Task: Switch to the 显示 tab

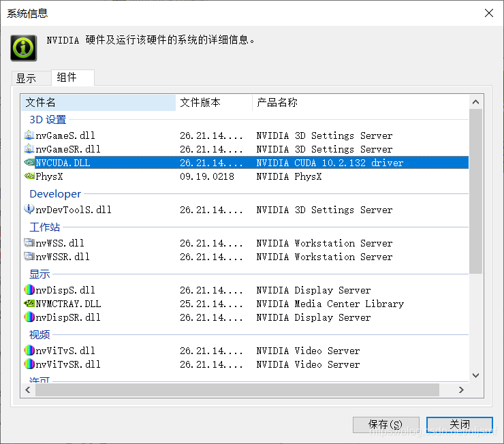Action: click(x=27, y=78)
